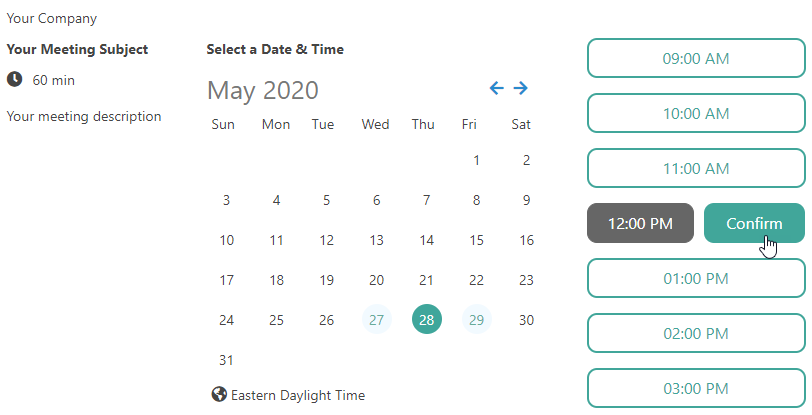Pick the 11:00 AM time slot
Screen dimensions: 812x415
coord(696,168)
